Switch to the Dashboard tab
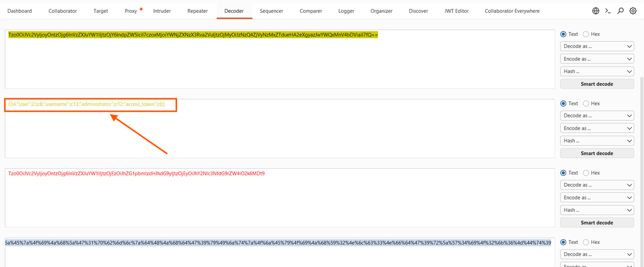Image resolution: width=644 pixels, height=267 pixels. 20,11
